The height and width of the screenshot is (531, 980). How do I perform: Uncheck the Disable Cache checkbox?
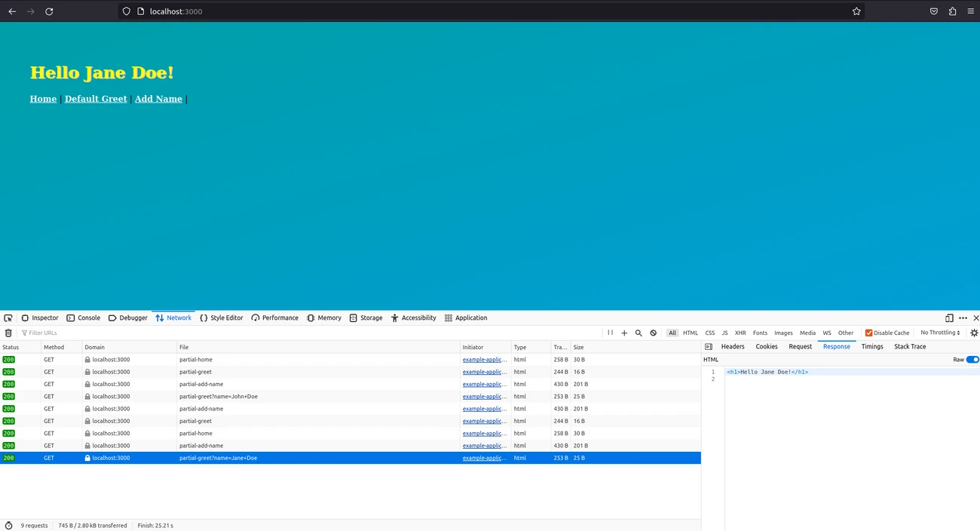(x=868, y=333)
